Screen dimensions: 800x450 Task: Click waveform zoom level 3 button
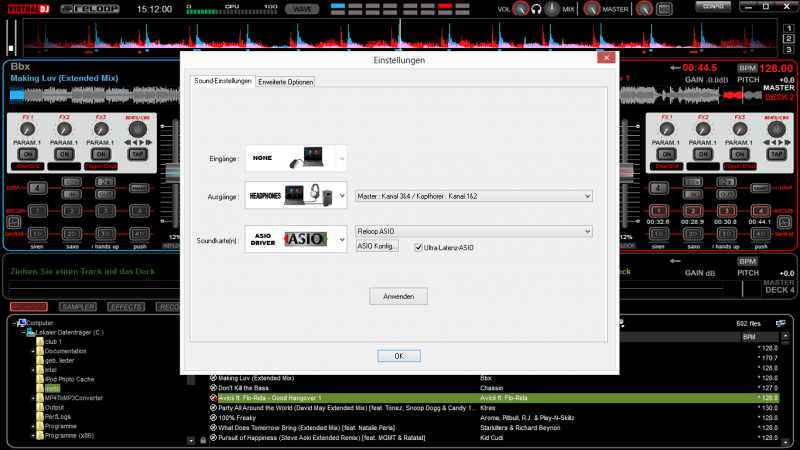789,49
